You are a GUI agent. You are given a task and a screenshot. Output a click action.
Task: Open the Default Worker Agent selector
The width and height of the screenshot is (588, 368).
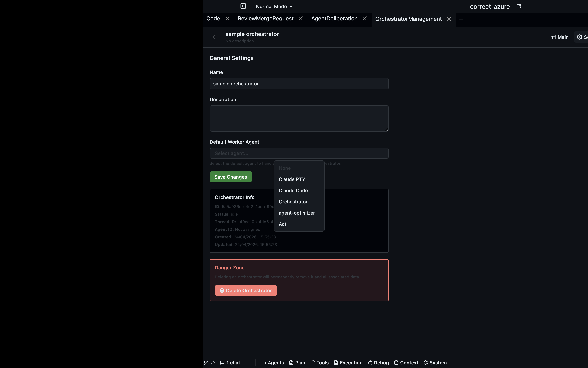pos(299,153)
